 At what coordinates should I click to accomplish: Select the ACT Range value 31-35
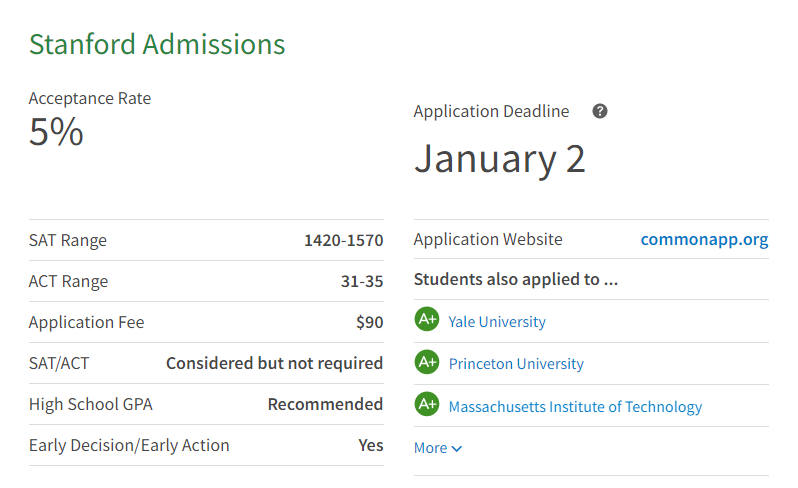click(361, 282)
